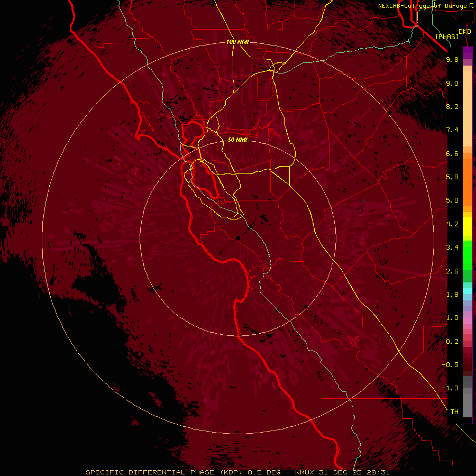Click the KMUX radar site black dot

pyautogui.click(x=238, y=238)
